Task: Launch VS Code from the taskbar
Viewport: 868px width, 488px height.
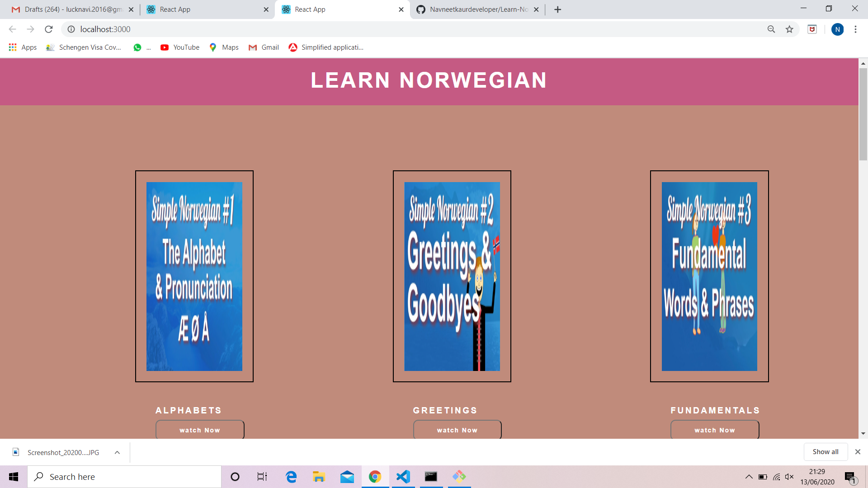Action: point(403,476)
